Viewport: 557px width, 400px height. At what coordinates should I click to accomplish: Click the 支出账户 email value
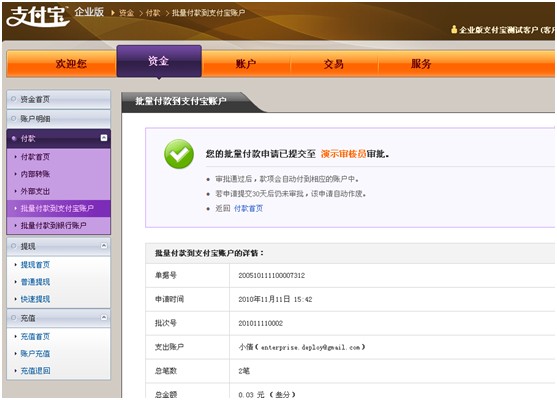(302, 347)
